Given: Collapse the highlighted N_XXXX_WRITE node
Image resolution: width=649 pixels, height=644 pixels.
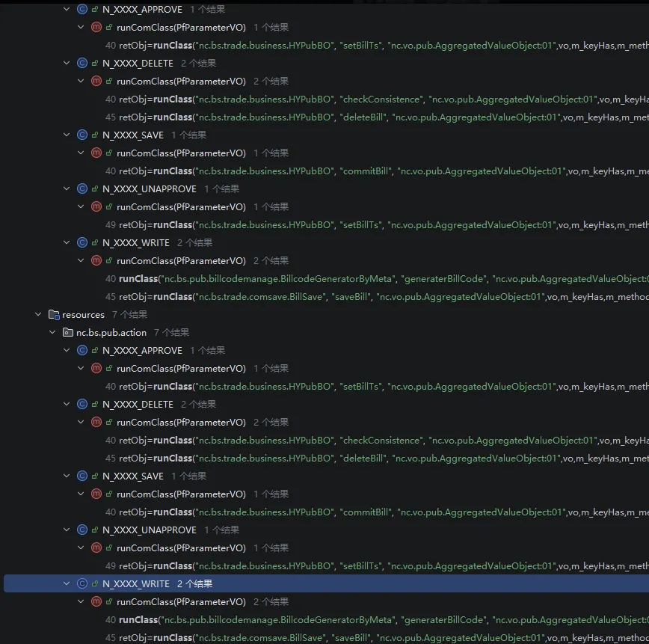Looking at the screenshot, I should (x=67, y=584).
